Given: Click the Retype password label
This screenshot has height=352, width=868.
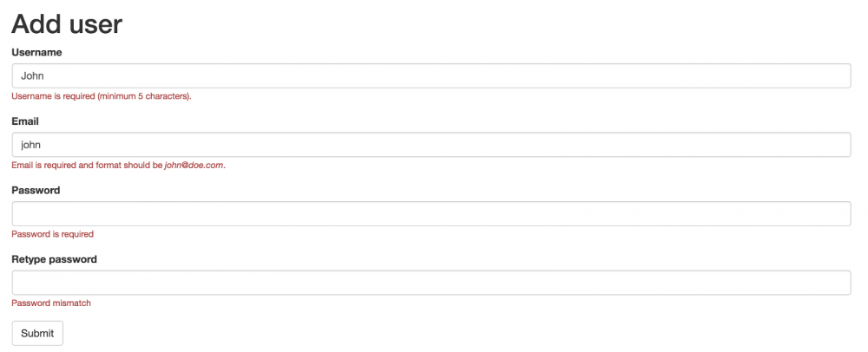Looking at the screenshot, I should point(54,259).
